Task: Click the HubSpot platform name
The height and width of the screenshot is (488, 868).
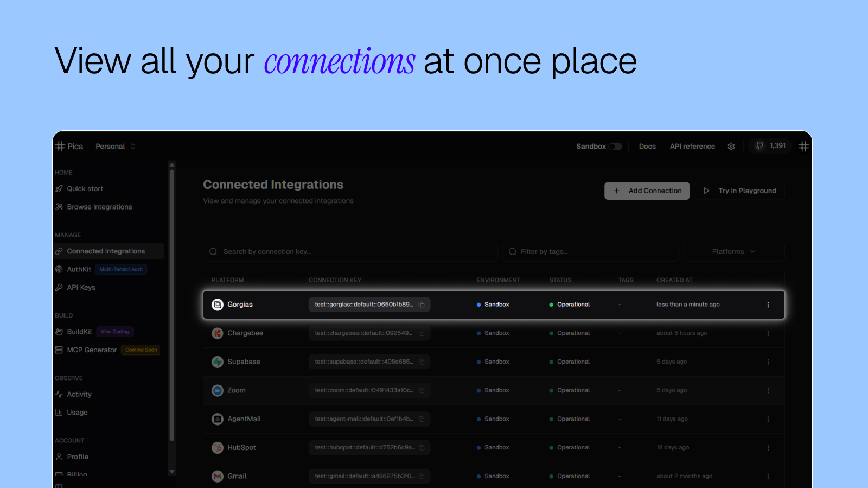Action: tap(241, 448)
